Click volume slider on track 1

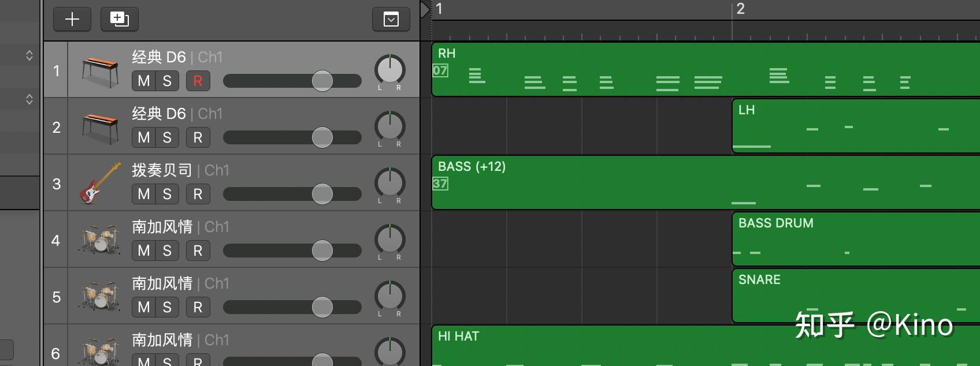[292, 81]
